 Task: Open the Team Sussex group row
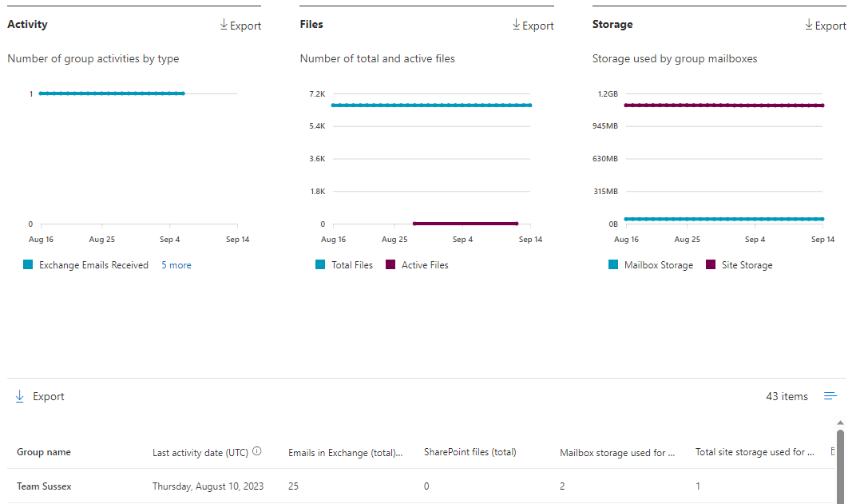49,486
